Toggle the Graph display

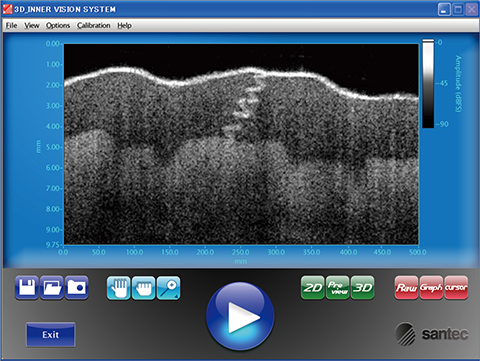(x=431, y=287)
